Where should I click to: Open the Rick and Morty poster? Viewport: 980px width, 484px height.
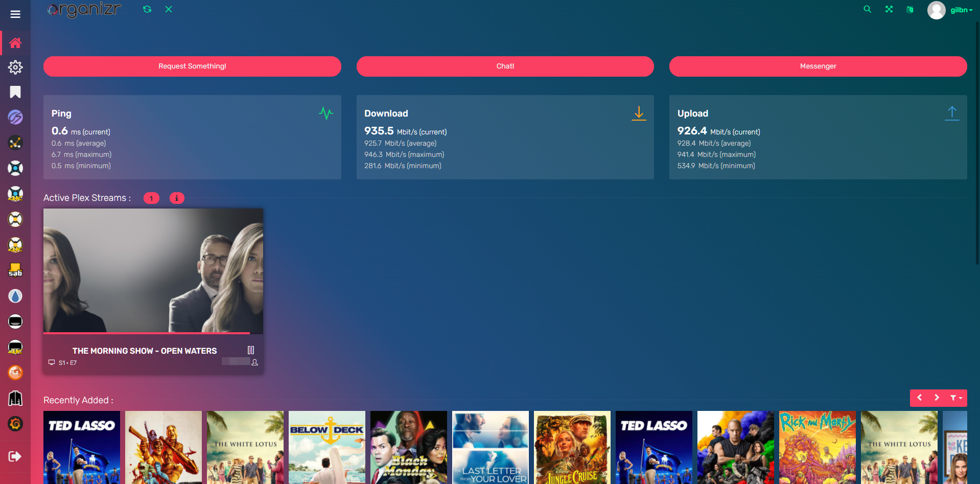tap(818, 447)
